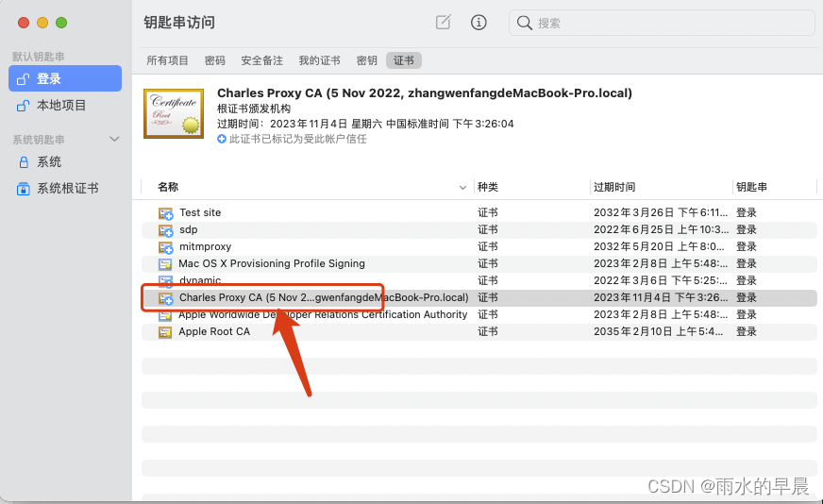Click the magnifier icon in search field
The image size is (823, 504).
click(524, 23)
